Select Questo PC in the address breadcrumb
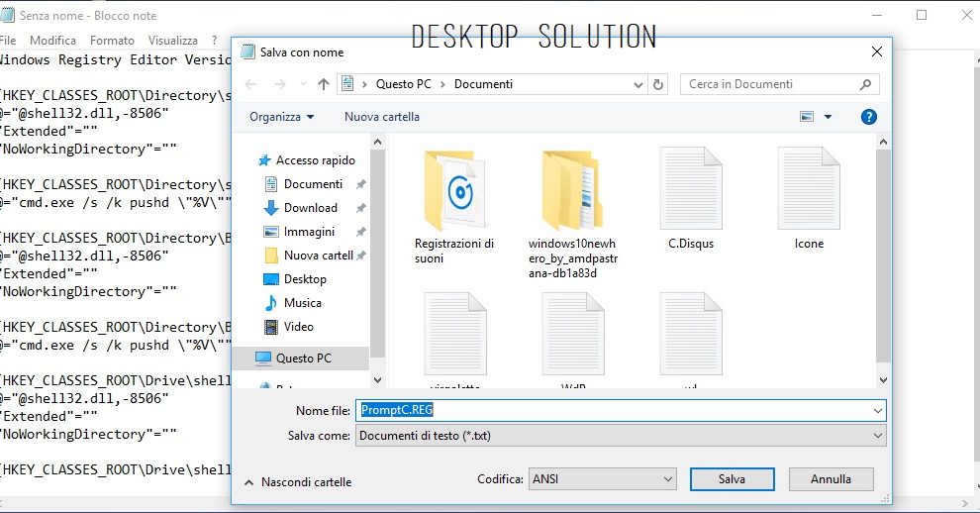The image size is (980, 513). (403, 84)
